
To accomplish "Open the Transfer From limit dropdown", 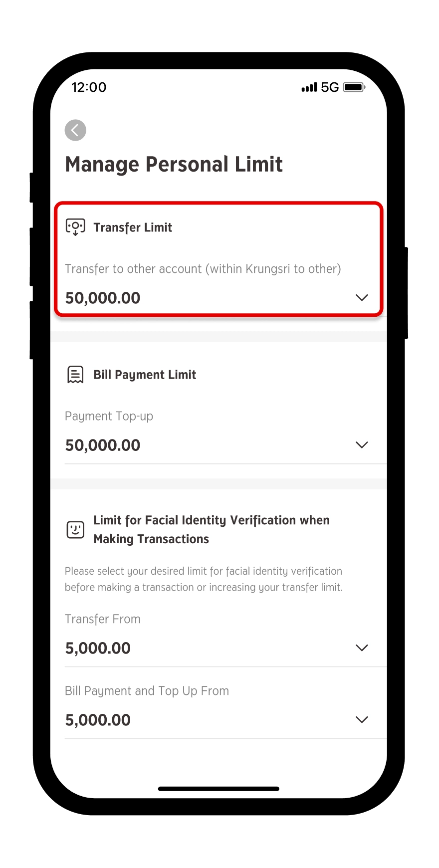I will tap(362, 648).
